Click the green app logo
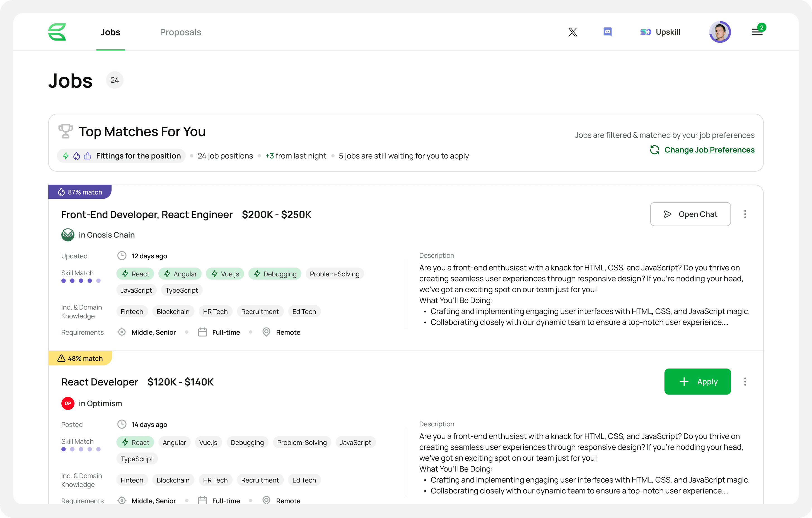Screen dimensions: 812x518 pos(57,32)
